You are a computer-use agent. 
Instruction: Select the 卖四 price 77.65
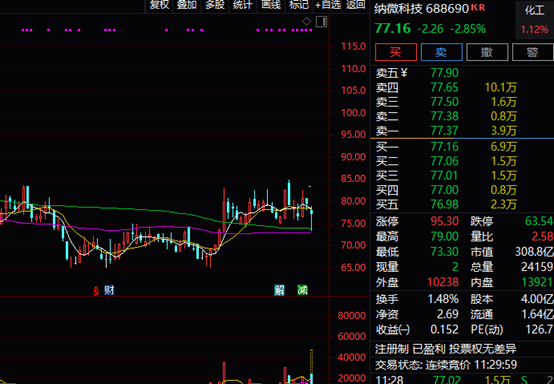[444, 87]
